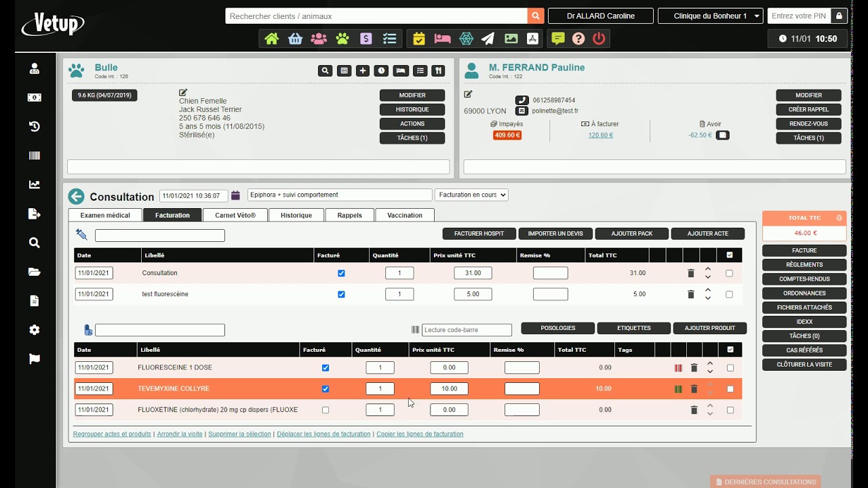The image size is (868, 488).
Task: Open the pink hospitalization bed icon
Action: (442, 39)
